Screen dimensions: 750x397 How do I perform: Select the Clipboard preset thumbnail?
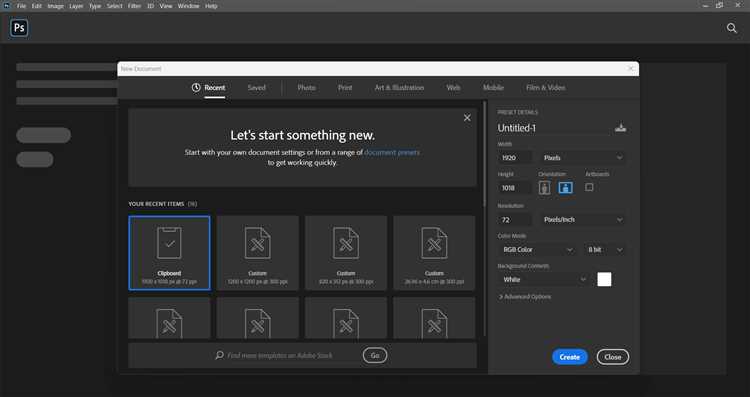coord(169,253)
